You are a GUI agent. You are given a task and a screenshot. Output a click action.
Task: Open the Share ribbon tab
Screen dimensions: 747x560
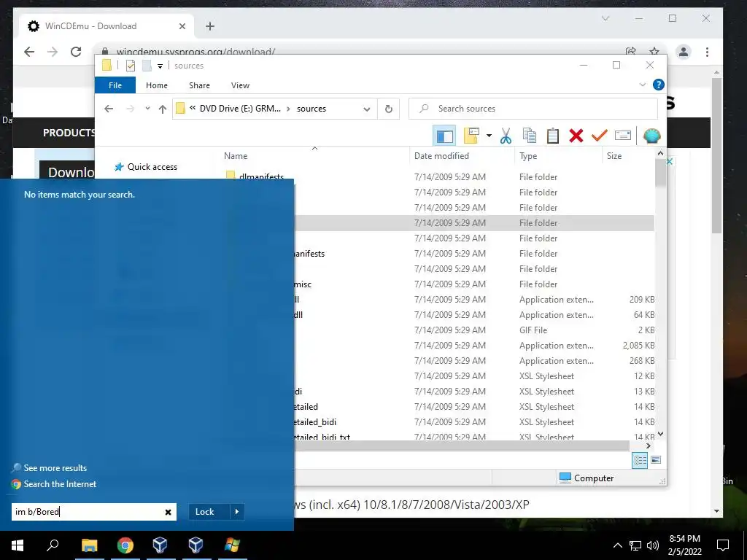pos(199,85)
